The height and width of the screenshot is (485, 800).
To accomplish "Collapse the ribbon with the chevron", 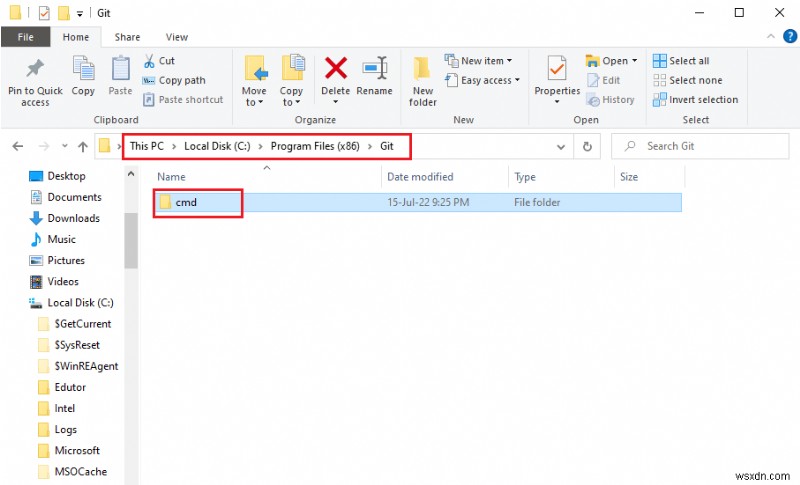I will tap(770, 36).
